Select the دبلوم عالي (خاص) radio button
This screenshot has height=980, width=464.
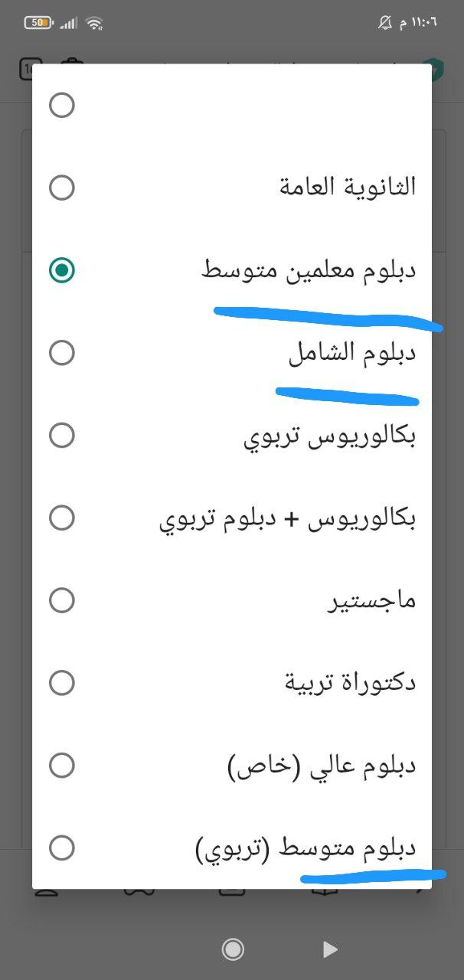tap(61, 765)
